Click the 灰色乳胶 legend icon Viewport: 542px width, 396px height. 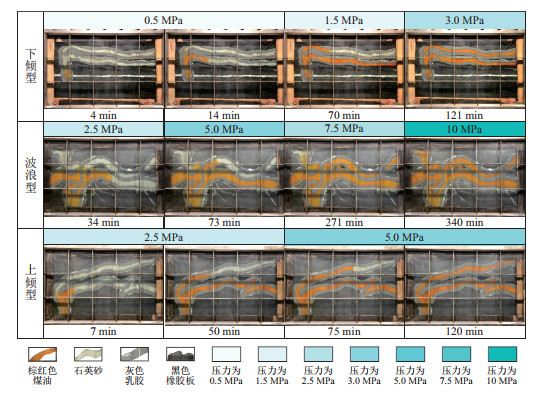(x=134, y=354)
